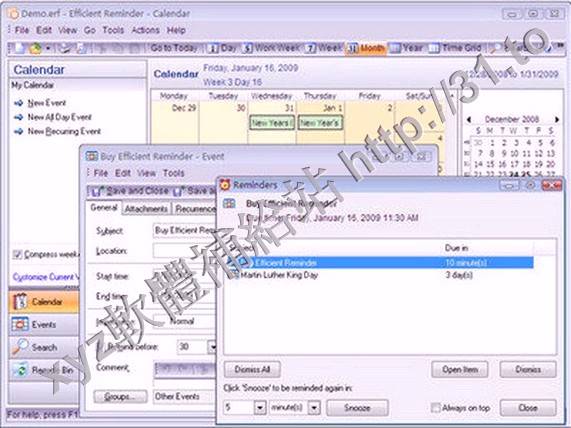Open the Calendar module in navigation pane
The height and width of the screenshot is (428, 571).
click(x=44, y=302)
